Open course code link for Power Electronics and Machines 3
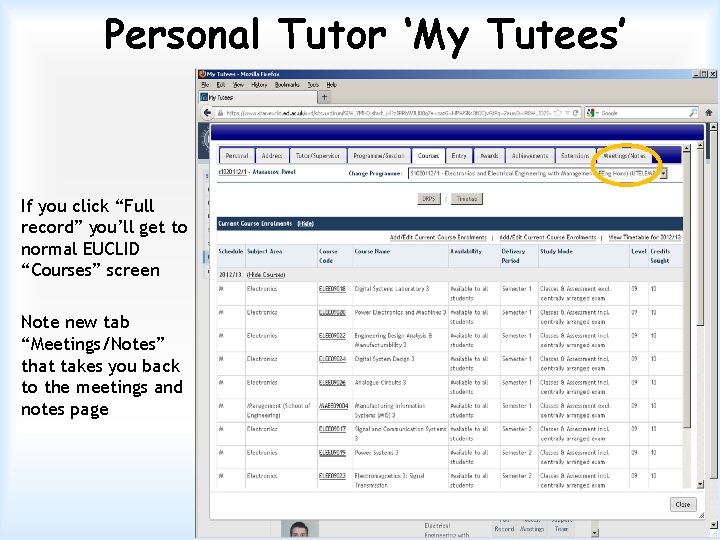Image resolution: width=720 pixels, height=540 pixels. coord(332,312)
